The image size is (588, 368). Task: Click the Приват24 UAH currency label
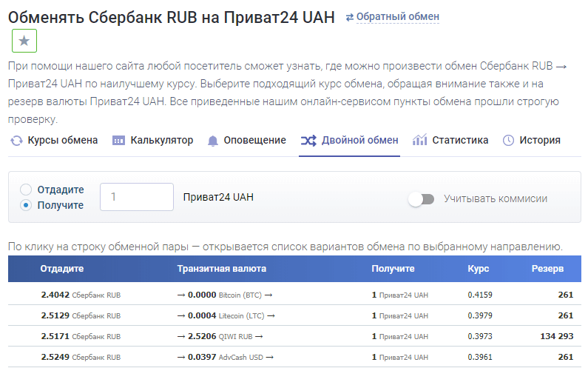point(218,197)
